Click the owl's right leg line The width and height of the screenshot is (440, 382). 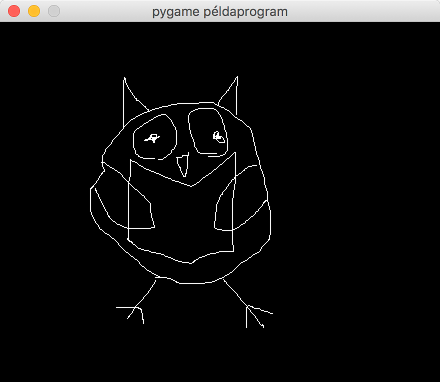coord(235,292)
